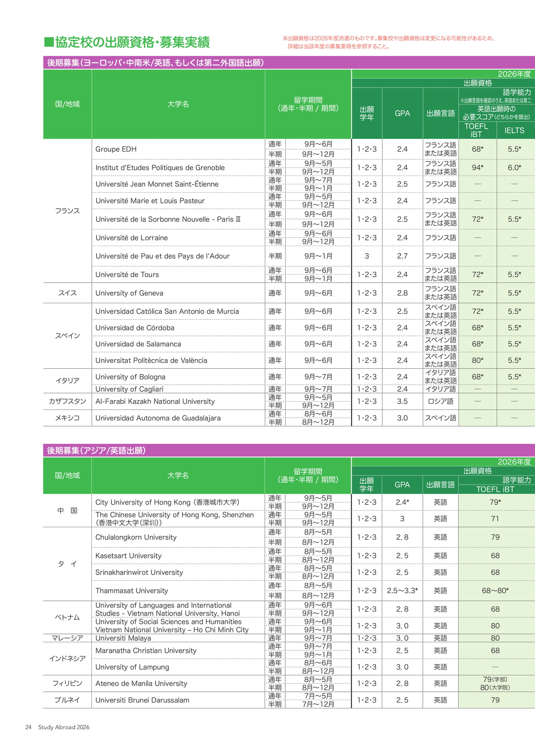Click the IELTS column header
This screenshot has height=756, width=535.
click(515, 131)
